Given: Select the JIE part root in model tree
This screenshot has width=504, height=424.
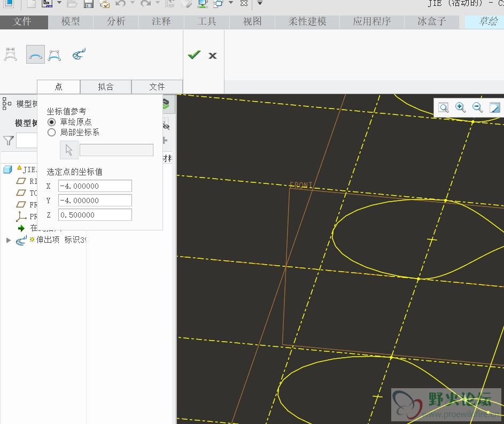Looking at the screenshot, I should pyautogui.click(x=20, y=169).
